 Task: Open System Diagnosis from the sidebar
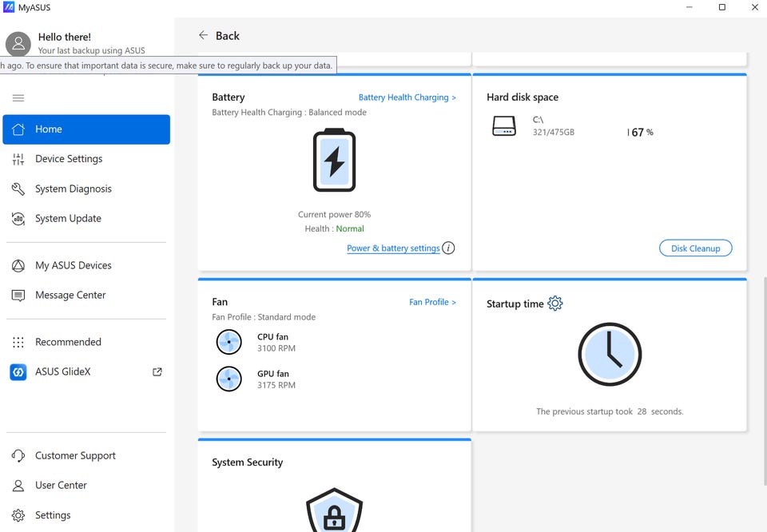point(86,189)
